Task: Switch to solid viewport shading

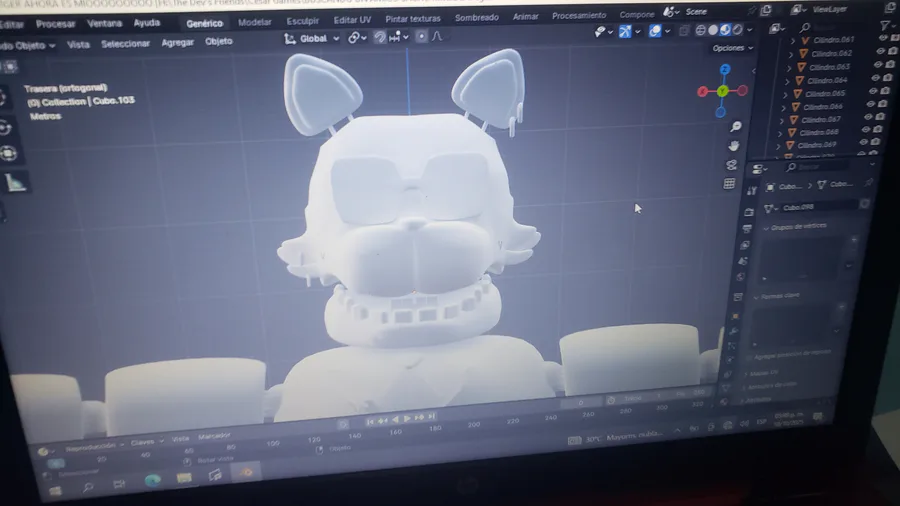Action: point(713,30)
